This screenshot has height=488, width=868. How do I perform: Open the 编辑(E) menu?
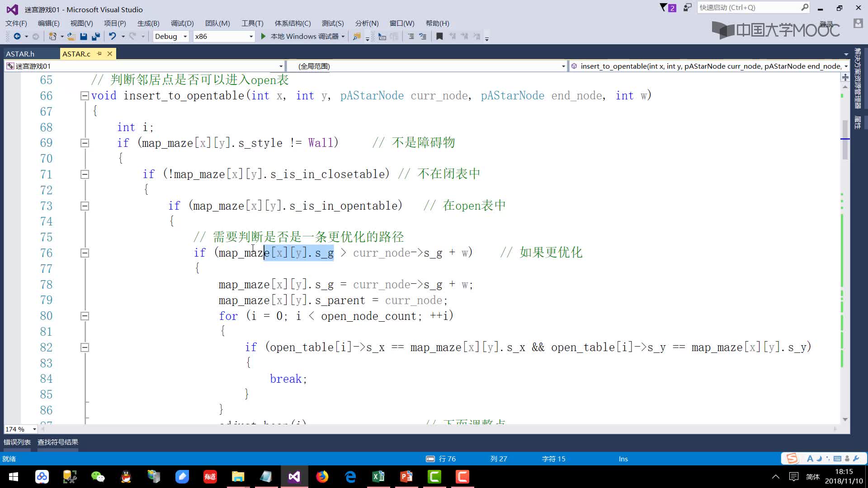48,23
